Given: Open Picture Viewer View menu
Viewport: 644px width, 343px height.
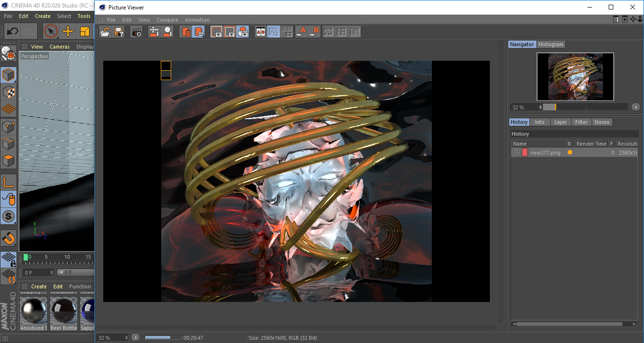Looking at the screenshot, I should pyautogui.click(x=144, y=20).
